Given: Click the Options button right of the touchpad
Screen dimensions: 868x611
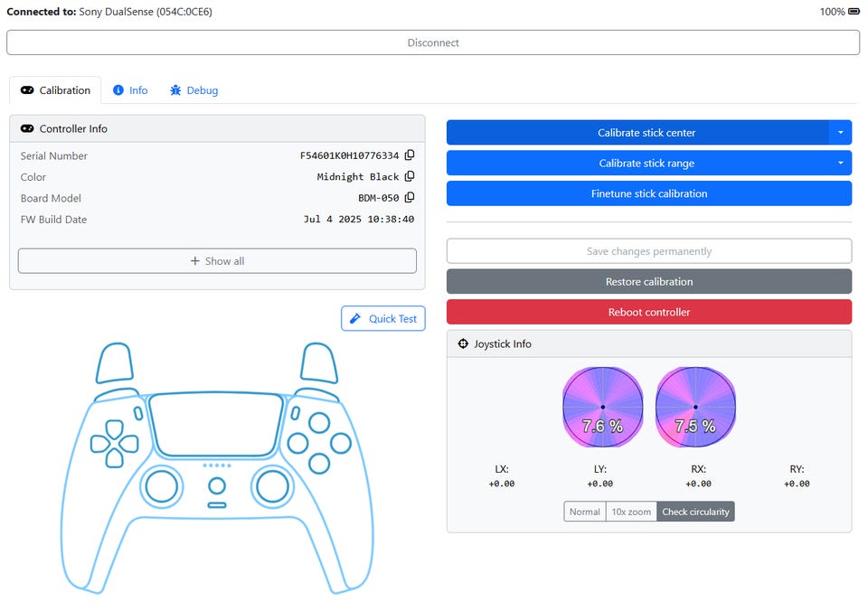Looking at the screenshot, I should pos(295,413).
